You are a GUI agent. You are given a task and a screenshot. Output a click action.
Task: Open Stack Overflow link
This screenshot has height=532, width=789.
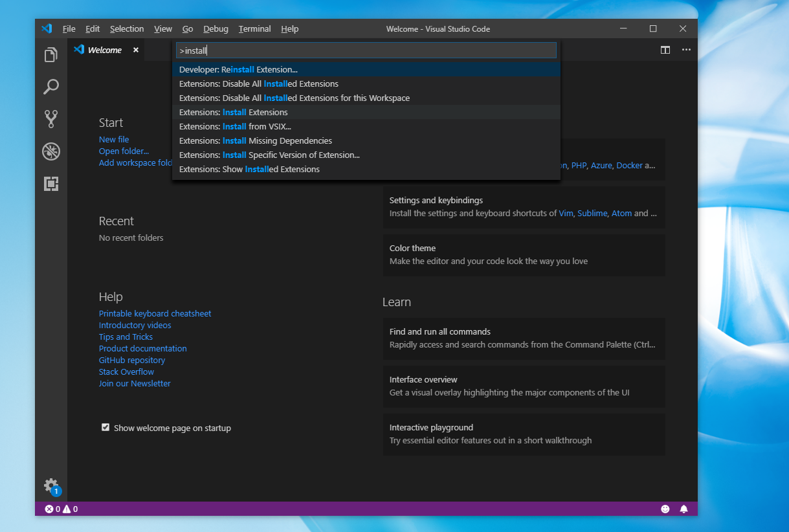point(126,371)
